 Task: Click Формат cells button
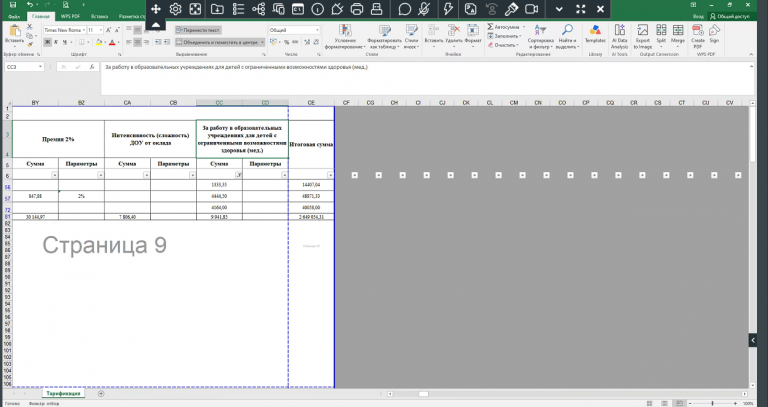pyautogui.click(x=473, y=34)
